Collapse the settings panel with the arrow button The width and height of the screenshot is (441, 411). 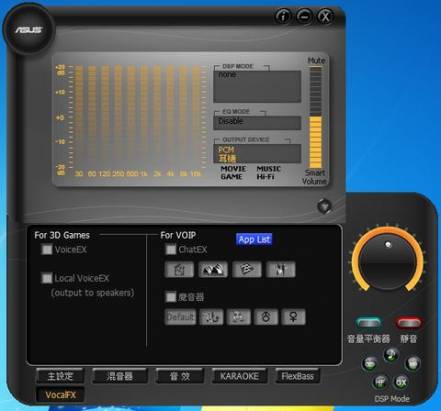click(x=324, y=206)
